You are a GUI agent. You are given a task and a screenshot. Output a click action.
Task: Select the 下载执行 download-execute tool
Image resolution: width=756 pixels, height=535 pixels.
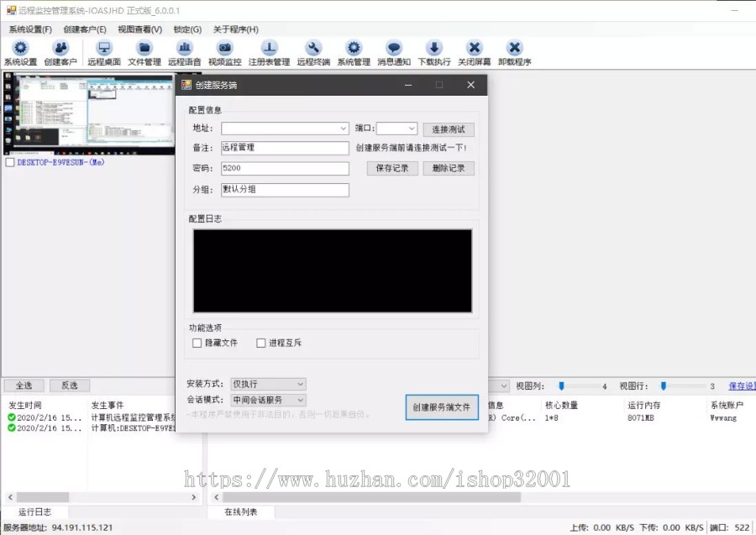[433, 52]
